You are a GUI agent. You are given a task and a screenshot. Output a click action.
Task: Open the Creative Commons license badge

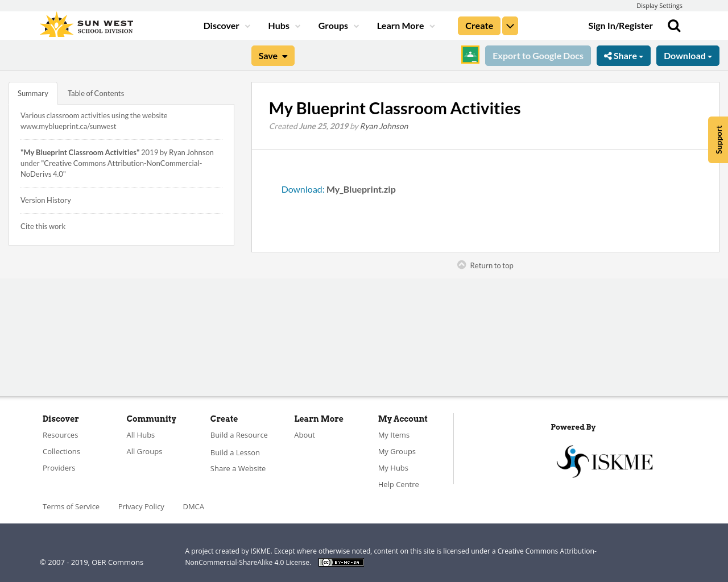pyautogui.click(x=341, y=562)
